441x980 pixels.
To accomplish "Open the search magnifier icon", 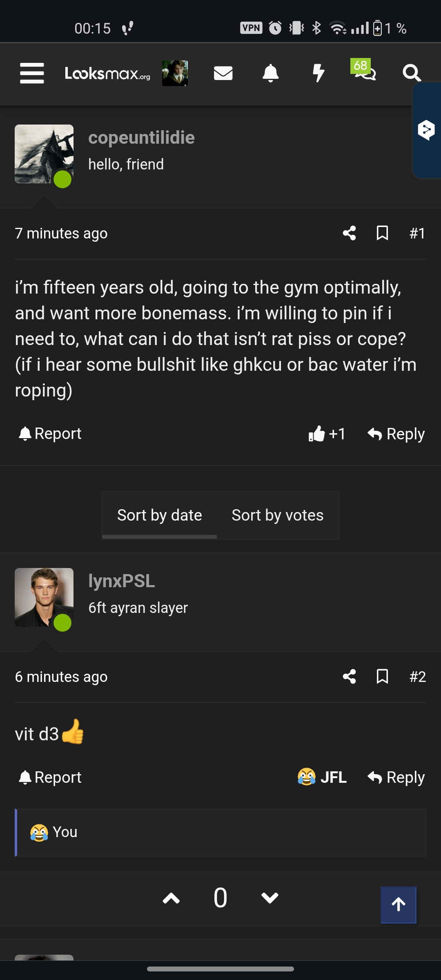I will 411,73.
